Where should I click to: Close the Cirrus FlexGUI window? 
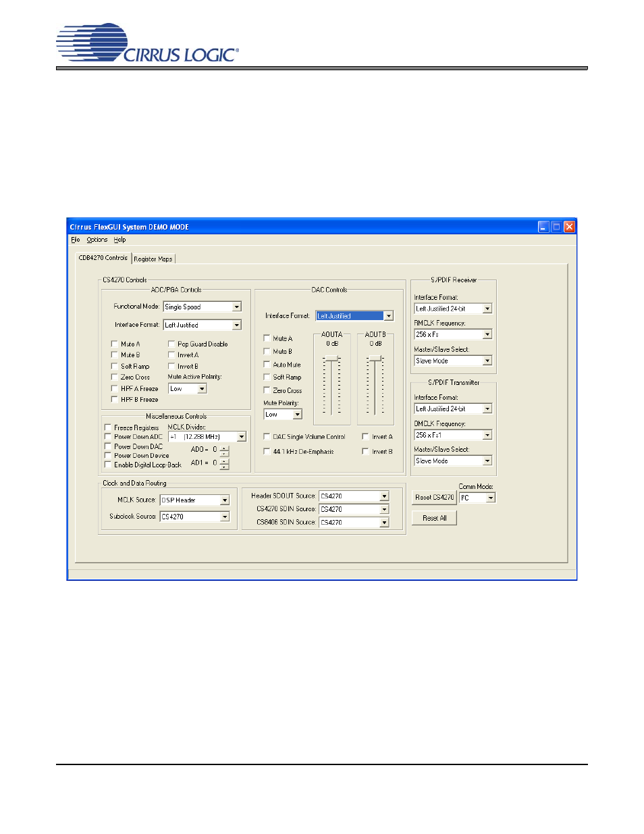pos(569,227)
